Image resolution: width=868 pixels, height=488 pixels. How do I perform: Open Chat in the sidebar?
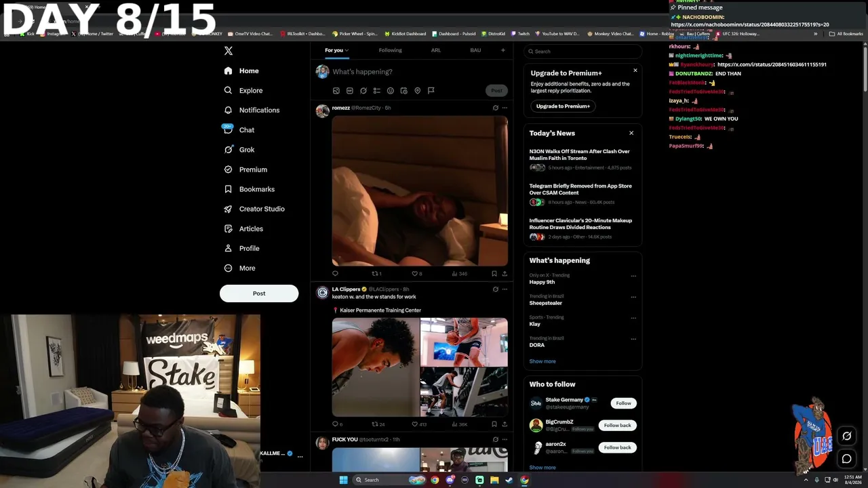[239, 129]
